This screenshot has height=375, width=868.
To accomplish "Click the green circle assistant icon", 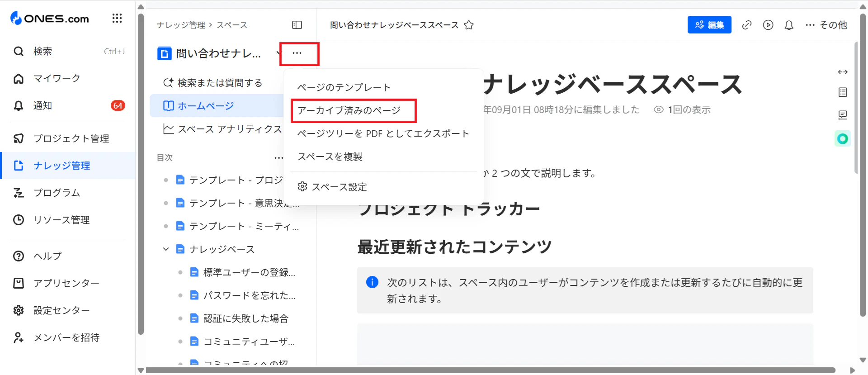I will click(842, 138).
